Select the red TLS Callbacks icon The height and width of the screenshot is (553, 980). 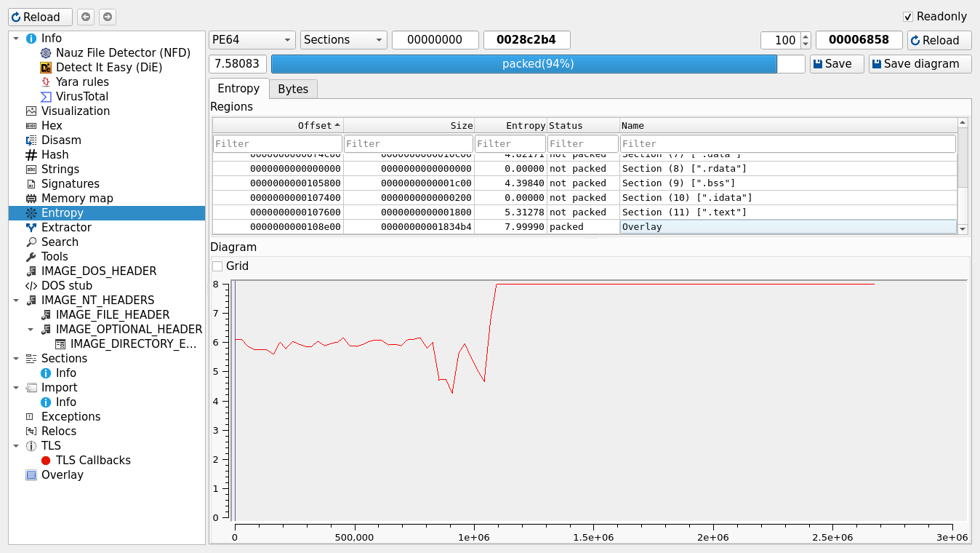pos(46,461)
